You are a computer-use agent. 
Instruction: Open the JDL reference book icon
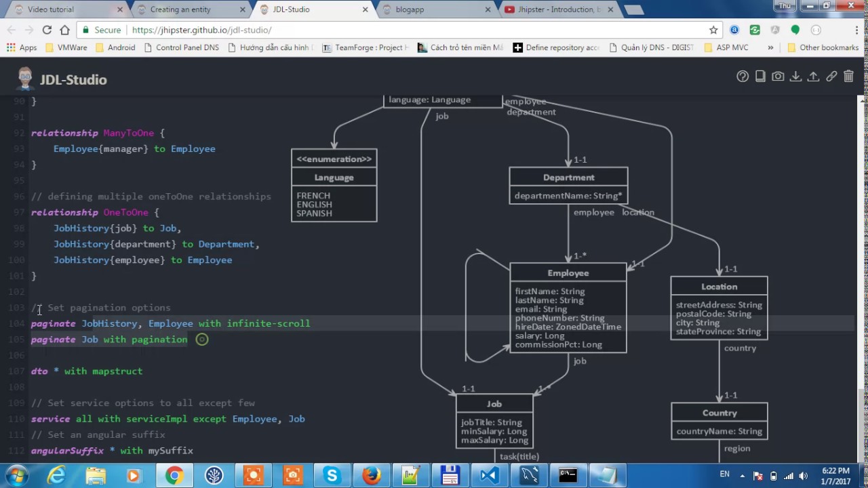(x=760, y=77)
